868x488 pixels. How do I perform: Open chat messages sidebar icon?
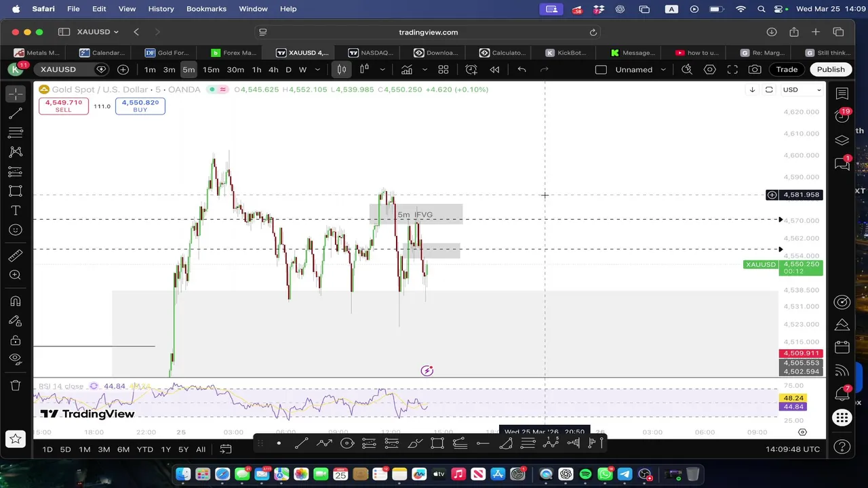(x=842, y=163)
